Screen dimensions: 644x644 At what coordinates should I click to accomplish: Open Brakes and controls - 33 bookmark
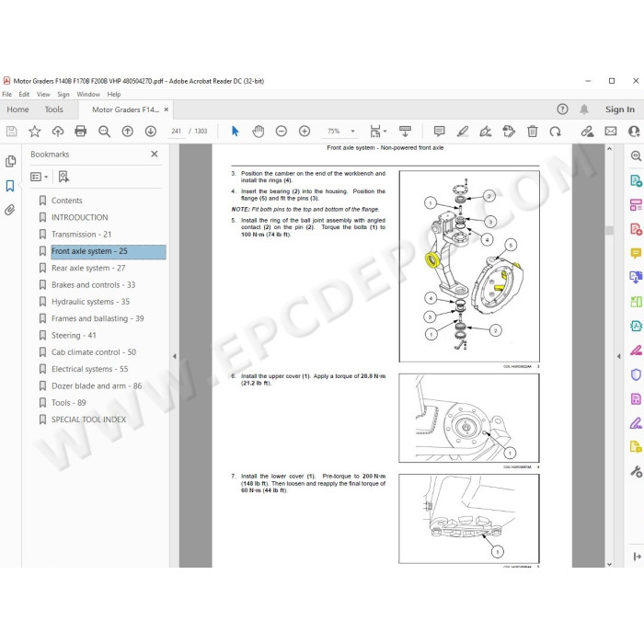coord(93,284)
